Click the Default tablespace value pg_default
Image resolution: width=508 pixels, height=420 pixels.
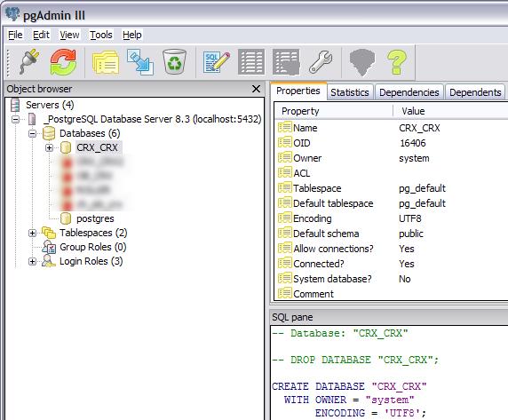point(422,203)
